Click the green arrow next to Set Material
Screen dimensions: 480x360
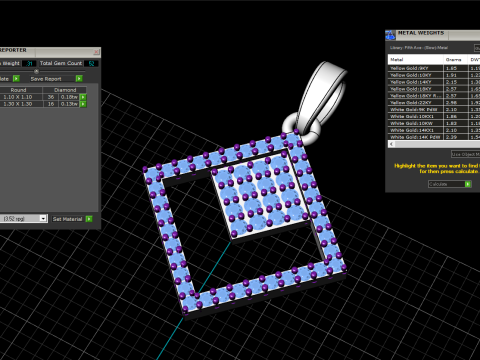[x=89, y=219]
